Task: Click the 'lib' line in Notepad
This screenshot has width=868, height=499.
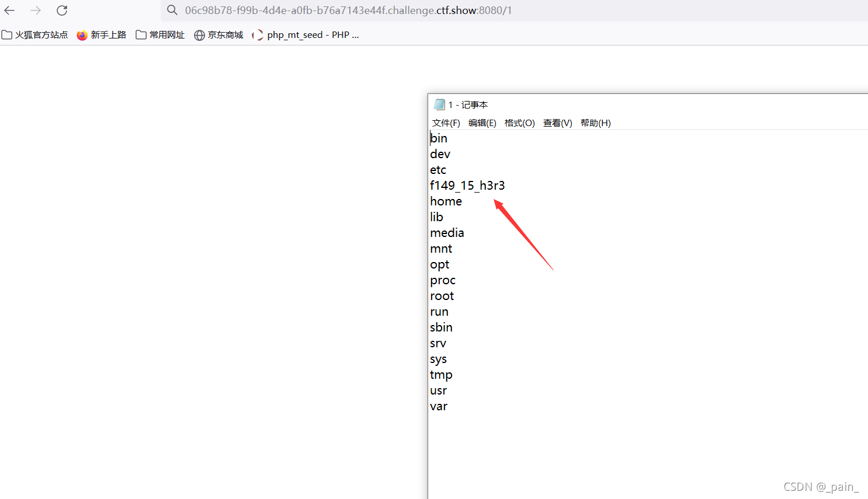Action: click(x=437, y=217)
